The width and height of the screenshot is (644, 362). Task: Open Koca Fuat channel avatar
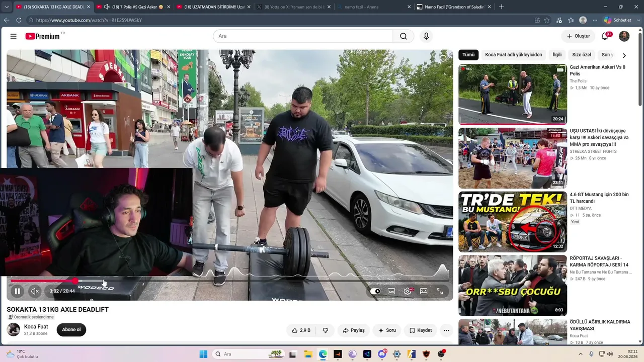coord(14,330)
